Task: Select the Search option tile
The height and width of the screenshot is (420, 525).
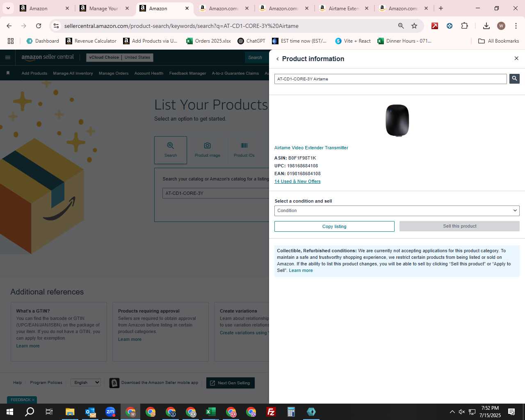Action: (171, 150)
